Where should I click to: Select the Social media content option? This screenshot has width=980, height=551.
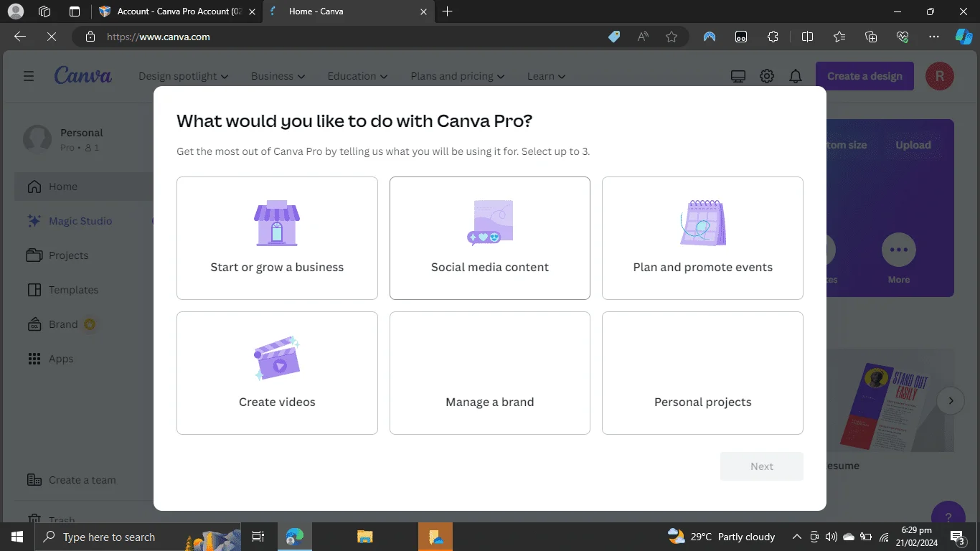490,238
